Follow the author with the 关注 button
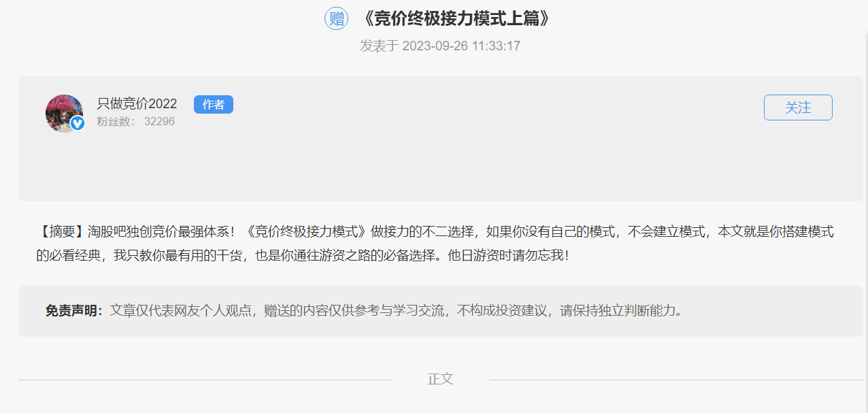Image resolution: width=868 pixels, height=413 pixels. click(x=798, y=108)
